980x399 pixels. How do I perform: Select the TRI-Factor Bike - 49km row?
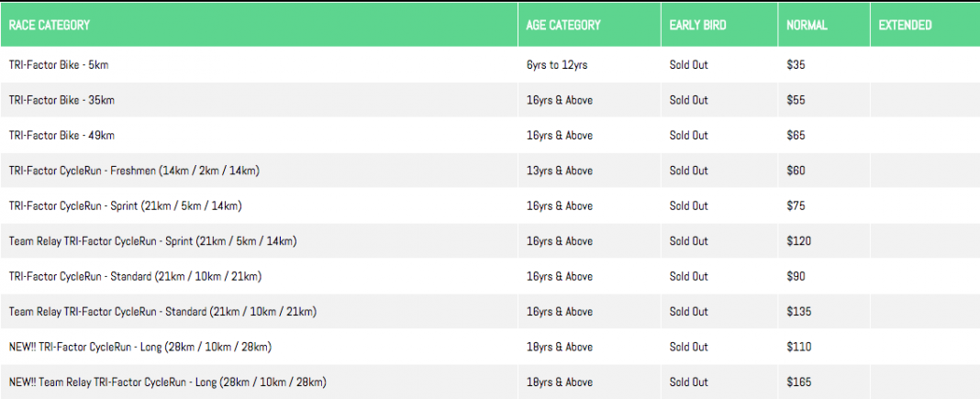[x=61, y=136]
